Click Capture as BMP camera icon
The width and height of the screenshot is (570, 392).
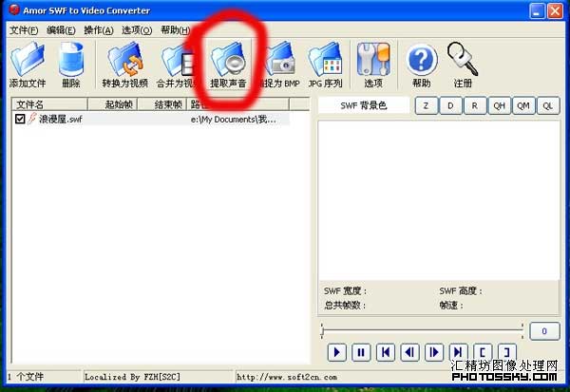click(x=280, y=65)
